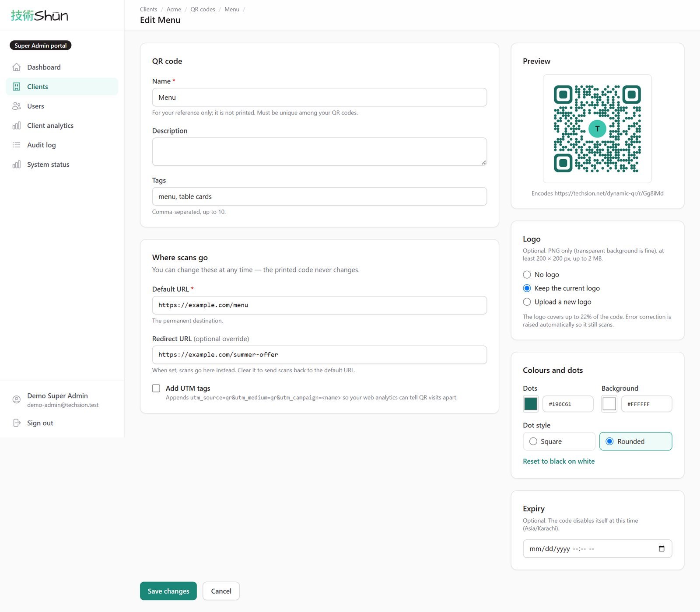This screenshot has width=700, height=612.
Task: Click the Sign out icon
Action: [17, 423]
